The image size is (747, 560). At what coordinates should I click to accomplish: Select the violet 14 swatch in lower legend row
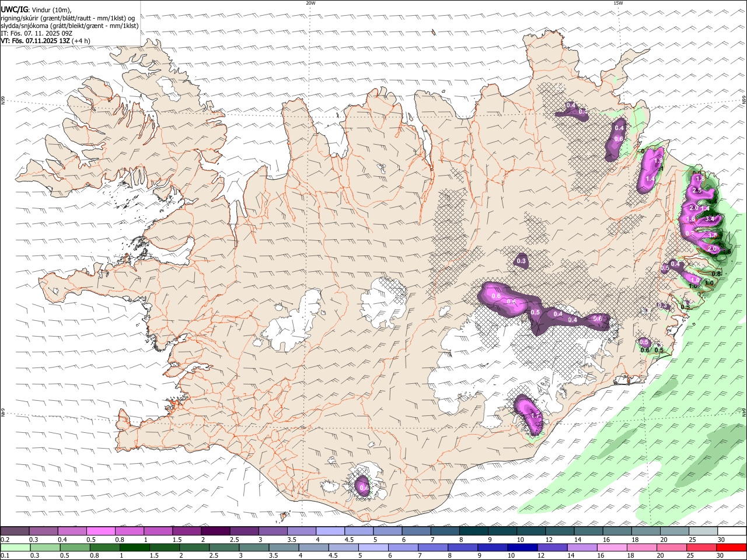tap(582, 547)
